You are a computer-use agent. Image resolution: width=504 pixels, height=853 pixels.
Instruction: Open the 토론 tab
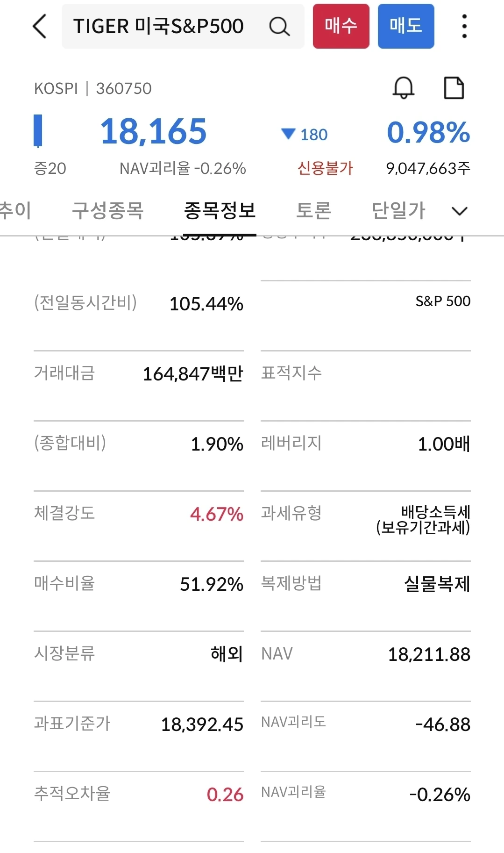click(x=314, y=210)
